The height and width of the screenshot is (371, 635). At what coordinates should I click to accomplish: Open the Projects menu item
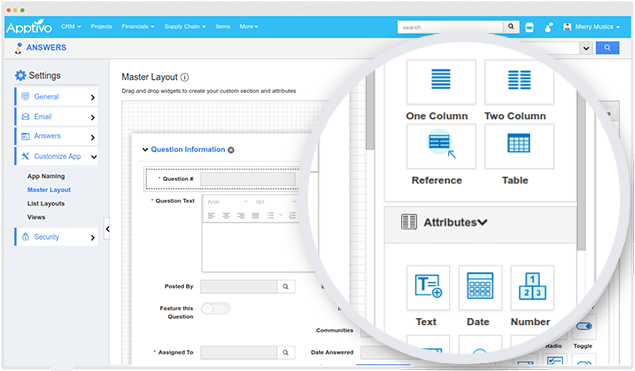point(101,26)
